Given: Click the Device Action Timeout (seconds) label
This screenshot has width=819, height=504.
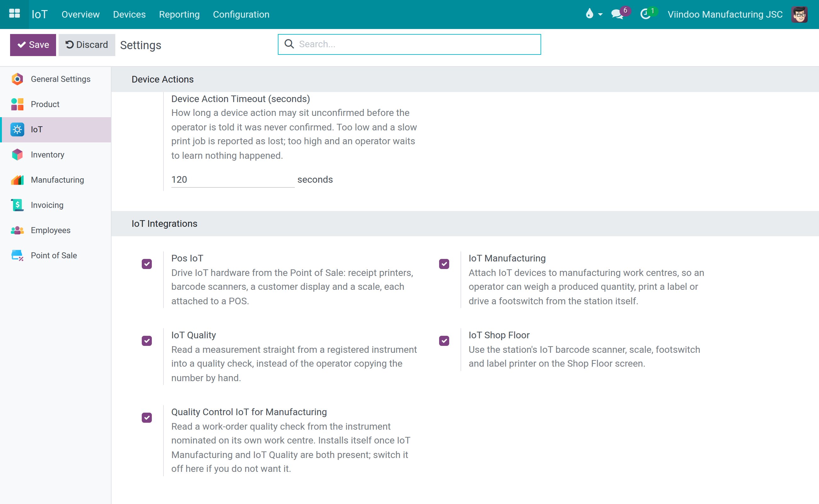Looking at the screenshot, I should click(x=240, y=99).
